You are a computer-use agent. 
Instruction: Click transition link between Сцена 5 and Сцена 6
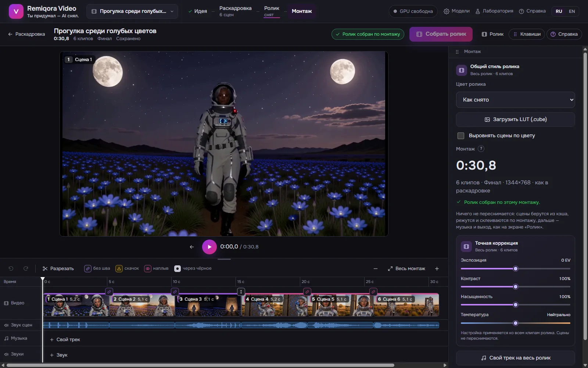click(373, 292)
